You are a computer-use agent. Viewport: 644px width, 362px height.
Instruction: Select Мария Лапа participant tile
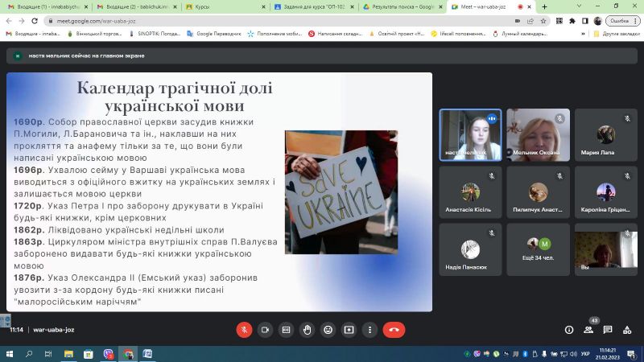click(x=606, y=134)
